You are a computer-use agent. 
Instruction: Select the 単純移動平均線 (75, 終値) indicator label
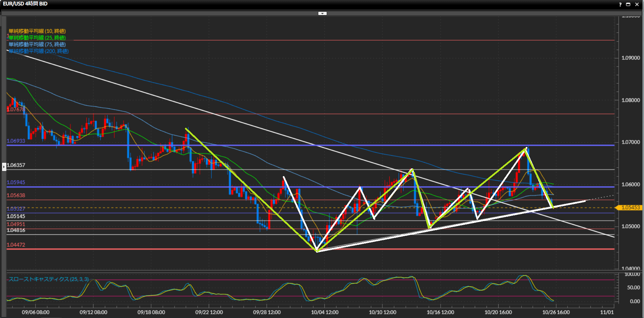pyautogui.click(x=37, y=44)
